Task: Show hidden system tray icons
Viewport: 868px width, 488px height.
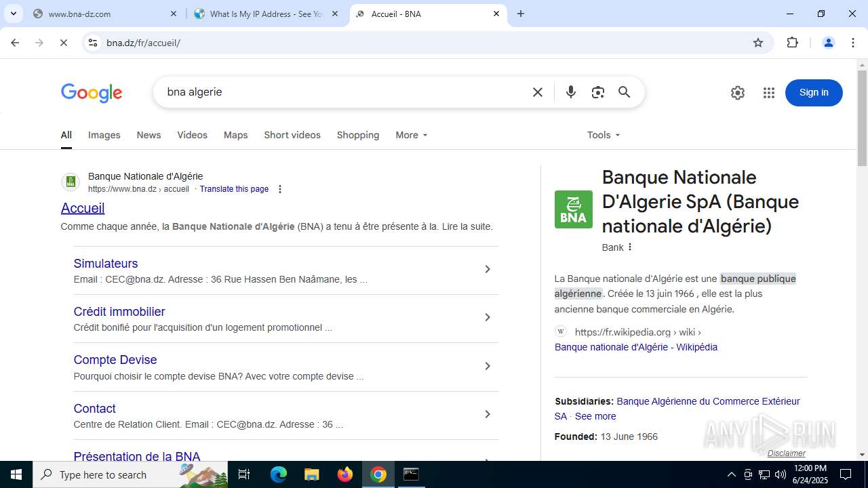Action: [x=731, y=474]
